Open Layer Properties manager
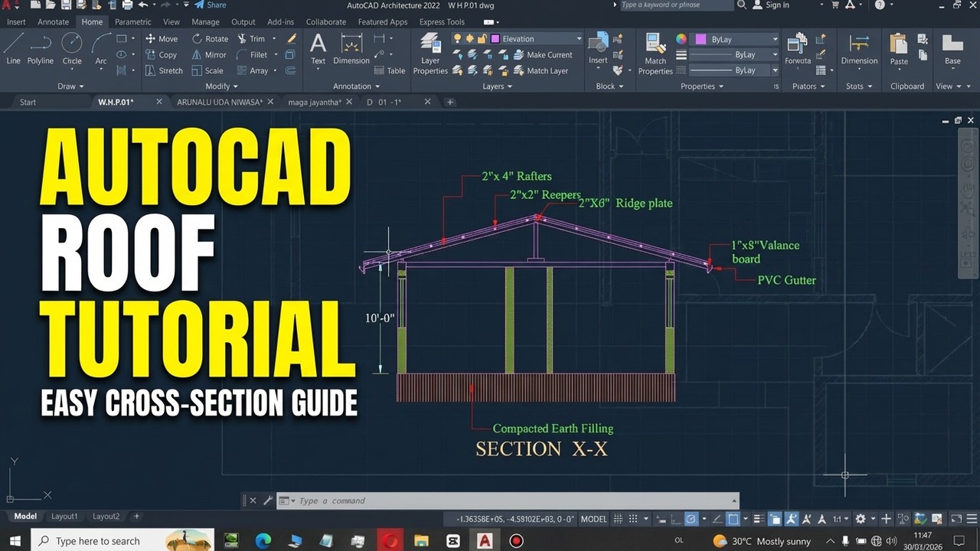 (430, 54)
